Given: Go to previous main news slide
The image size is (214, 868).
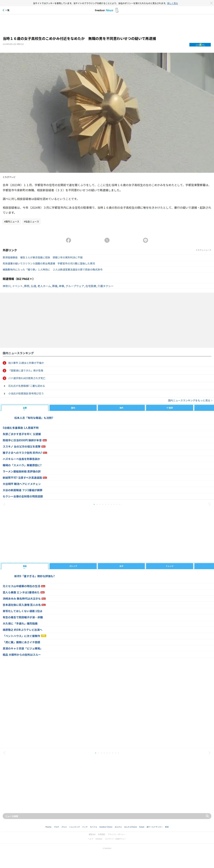Looking at the screenshot, I should pos(4,504).
